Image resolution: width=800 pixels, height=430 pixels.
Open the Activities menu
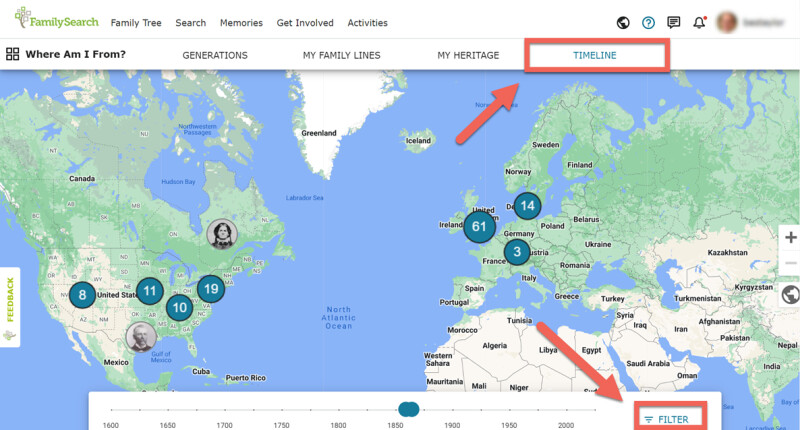(367, 23)
